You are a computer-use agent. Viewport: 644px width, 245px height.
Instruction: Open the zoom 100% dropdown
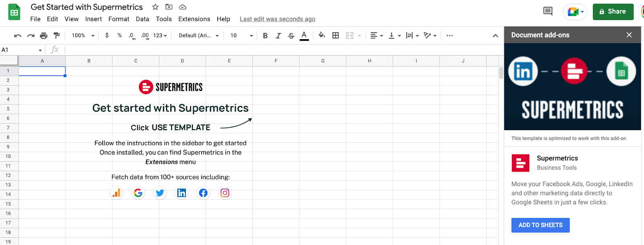tap(83, 35)
